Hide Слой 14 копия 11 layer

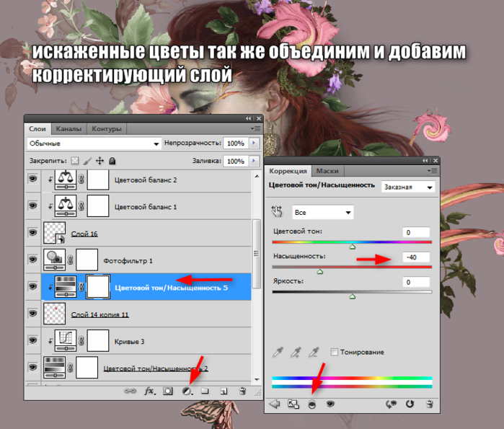click(32, 314)
